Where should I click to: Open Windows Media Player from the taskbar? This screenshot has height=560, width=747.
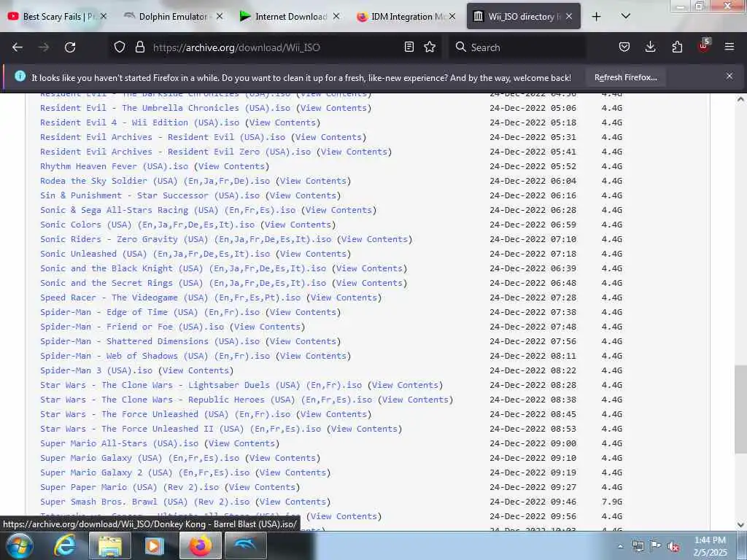coord(154,545)
